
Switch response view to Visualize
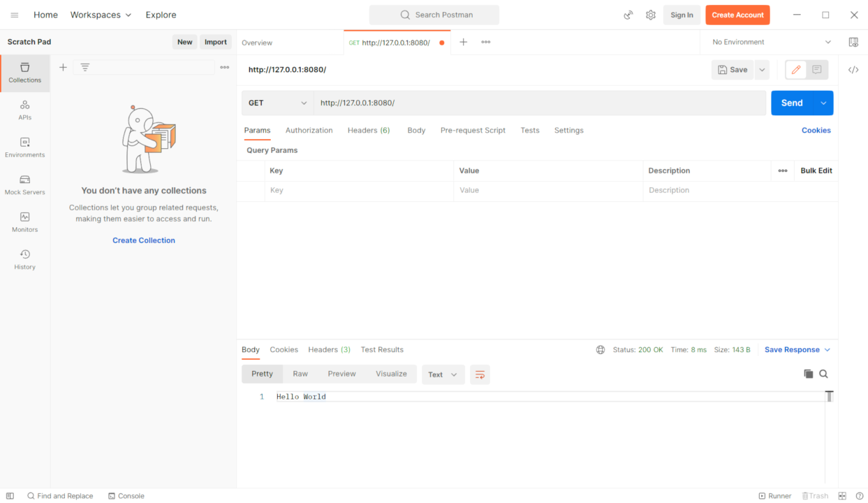pyautogui.click(x=391, y=374)
